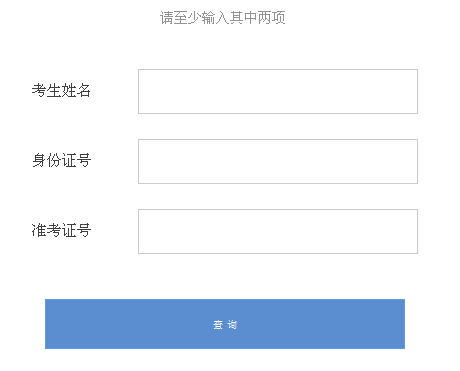Click the 身份证号 label text

point(61,160)
